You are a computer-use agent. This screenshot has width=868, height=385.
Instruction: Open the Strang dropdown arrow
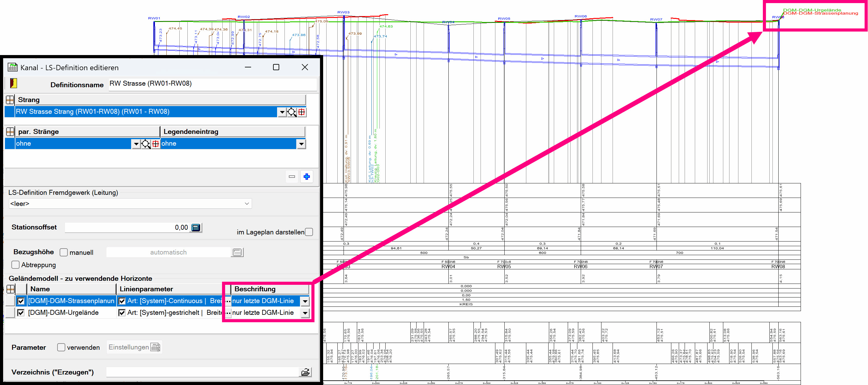click(282, 112)
